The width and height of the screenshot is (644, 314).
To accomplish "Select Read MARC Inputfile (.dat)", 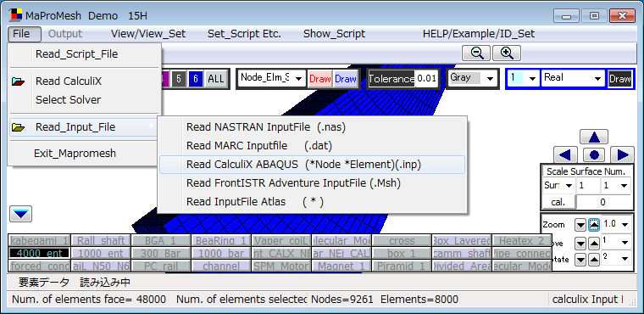I will click(312, 146).
